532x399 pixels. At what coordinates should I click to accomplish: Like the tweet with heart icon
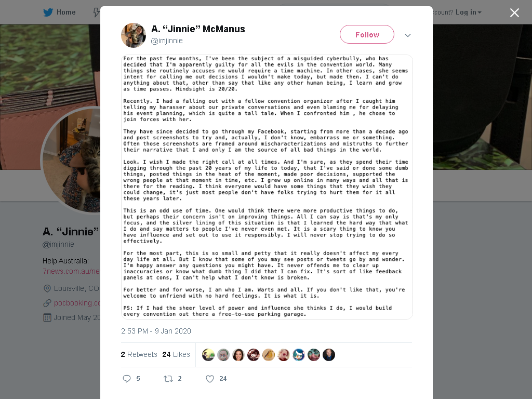pos(210,379)
